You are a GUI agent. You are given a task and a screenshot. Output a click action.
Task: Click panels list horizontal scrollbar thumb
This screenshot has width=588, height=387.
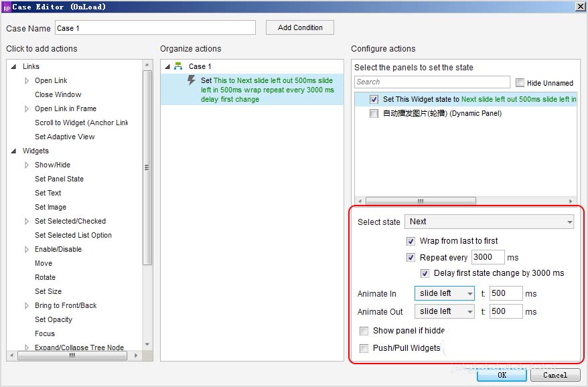421,202
